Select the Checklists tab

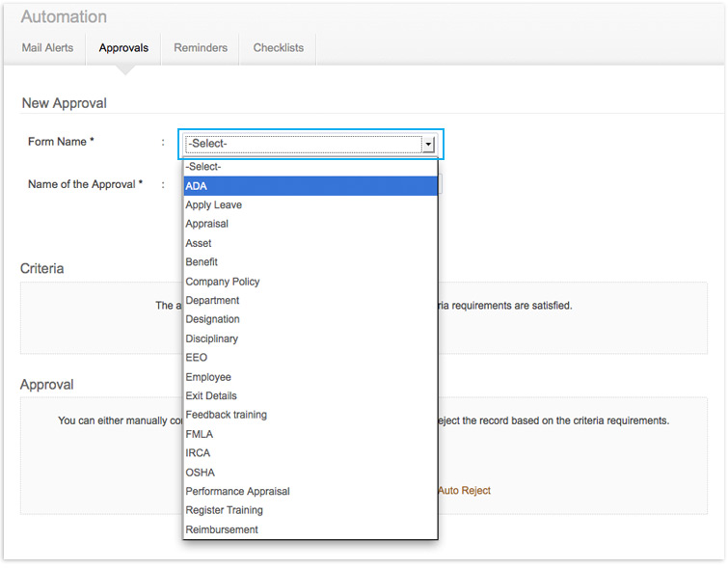point(278,47)
